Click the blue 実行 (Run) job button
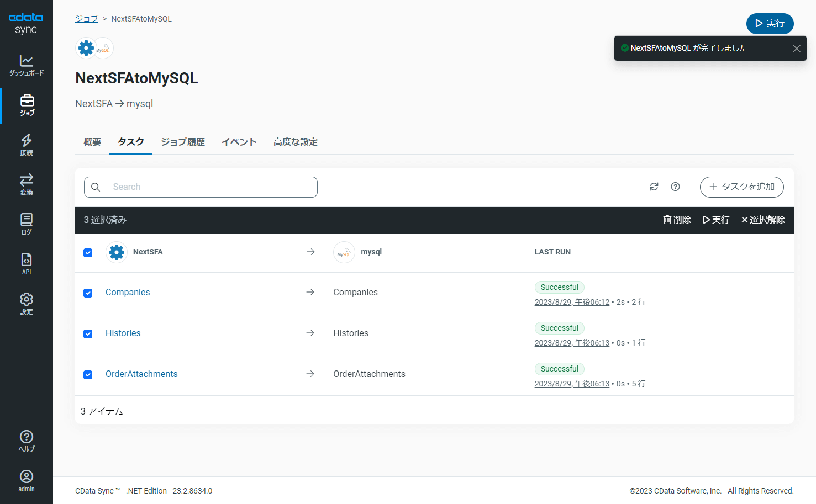The height and width of the screenshot is (504, 816). pyautogui.click(x=770, y=23)
